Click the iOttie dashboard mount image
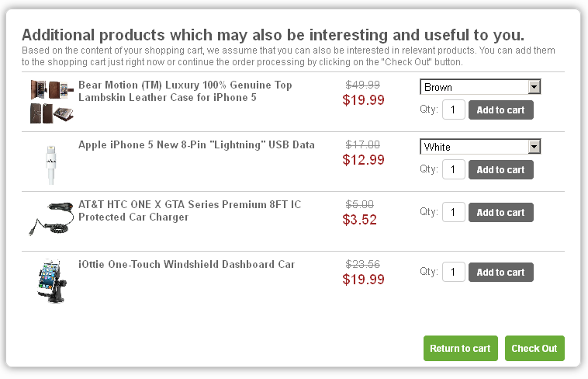Screen dimensions: 588x379 pos(51,280)
